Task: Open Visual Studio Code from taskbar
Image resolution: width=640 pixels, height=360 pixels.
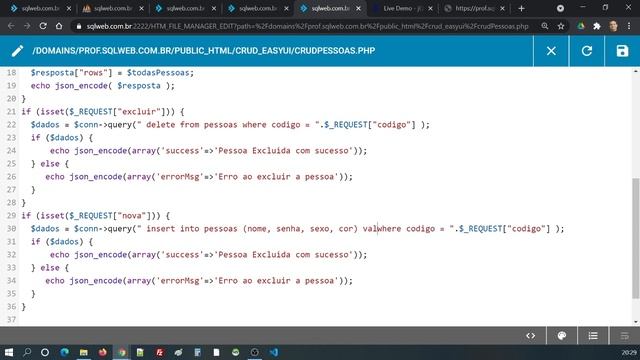Action: [x=274, y=352]
